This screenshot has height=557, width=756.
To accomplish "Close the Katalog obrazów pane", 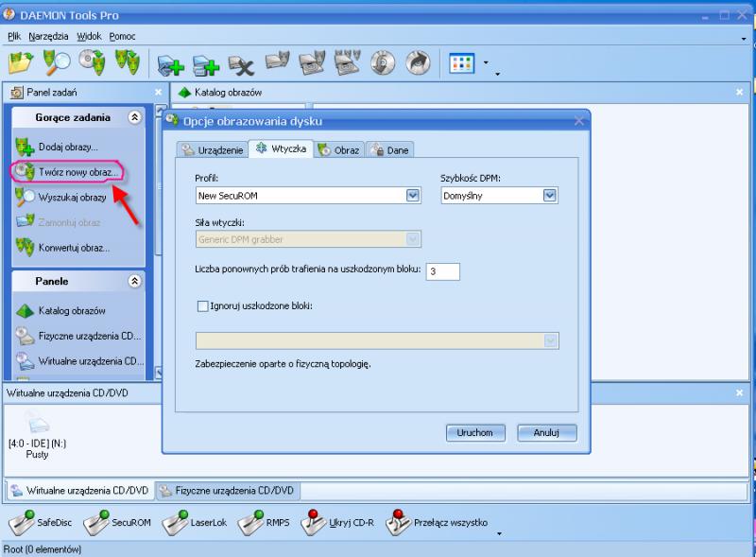I will point(740,92).
